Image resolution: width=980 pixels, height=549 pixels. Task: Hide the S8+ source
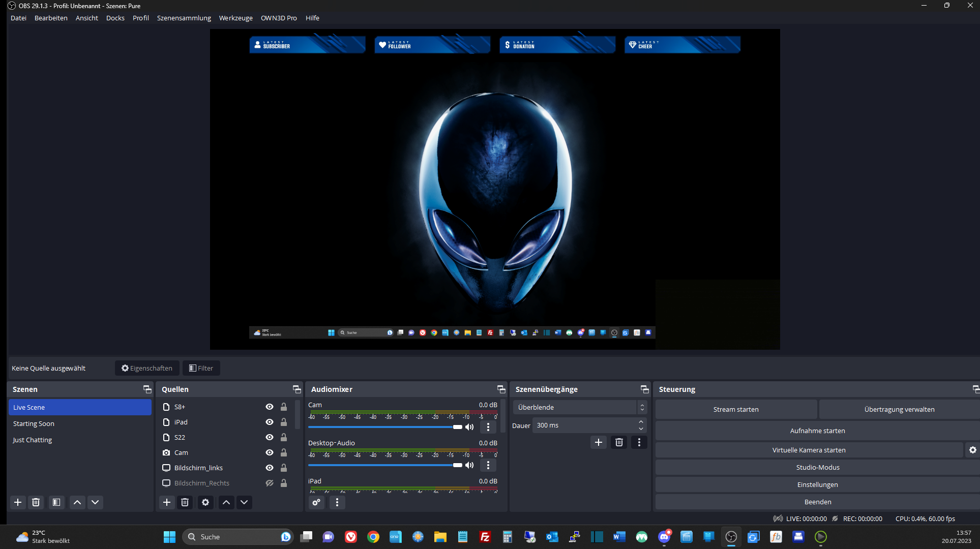(270, 407)
